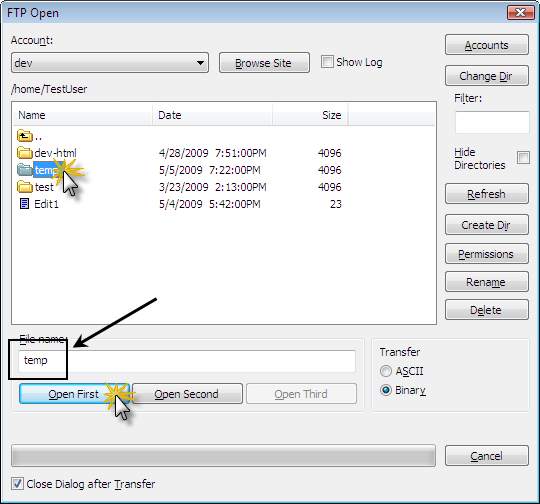This screenshot has height=504, width=540.
Task: Select the test folder icon
Action: (x=24, y=187)
